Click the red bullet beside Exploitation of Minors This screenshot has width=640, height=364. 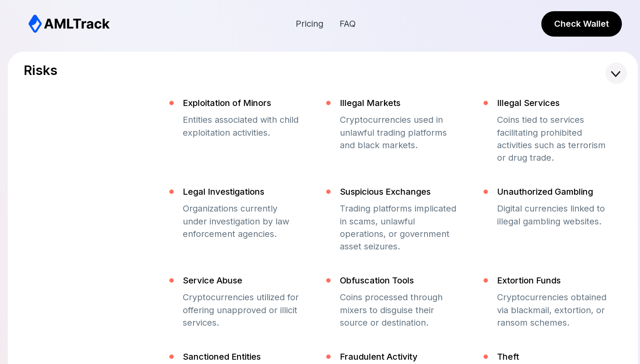pos(172,103)
